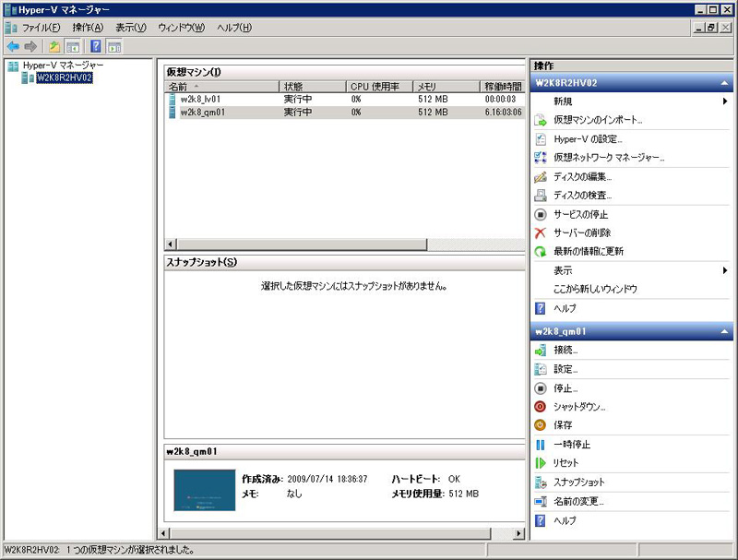The width and height of the screenshot is (738, 560).
Task: Click 接続... to connect to VM
Action: [x=565, y=351]
